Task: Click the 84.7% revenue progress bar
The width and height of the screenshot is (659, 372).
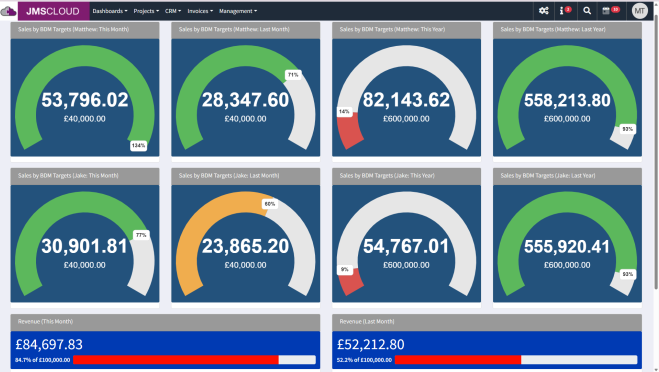Action: coord(194,360)
